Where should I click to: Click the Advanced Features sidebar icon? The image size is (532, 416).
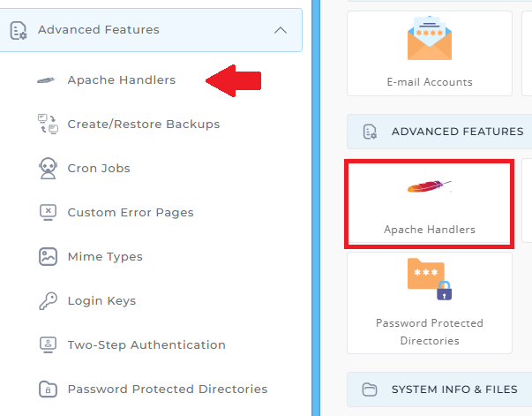(19, 30)
